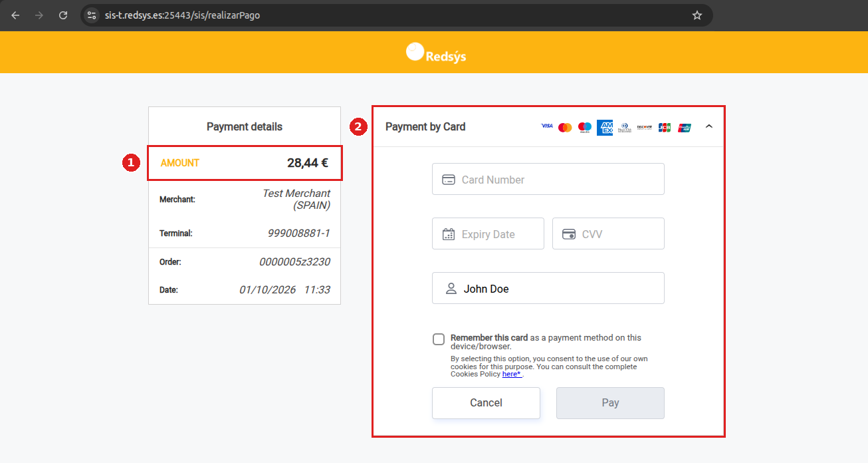Viewport: 868px width, 463px height.
Task: Click the JCB card logo
Action: [665, 127]
